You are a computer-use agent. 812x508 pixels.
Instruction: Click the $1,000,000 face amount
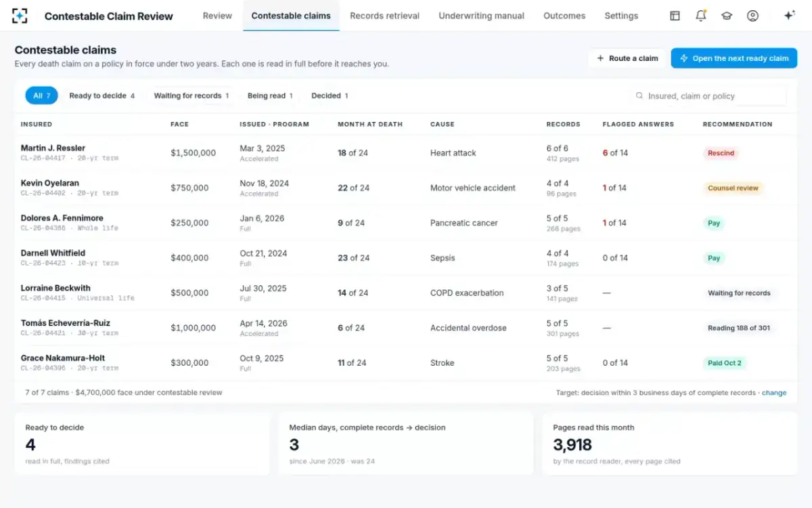coord(194,328)
